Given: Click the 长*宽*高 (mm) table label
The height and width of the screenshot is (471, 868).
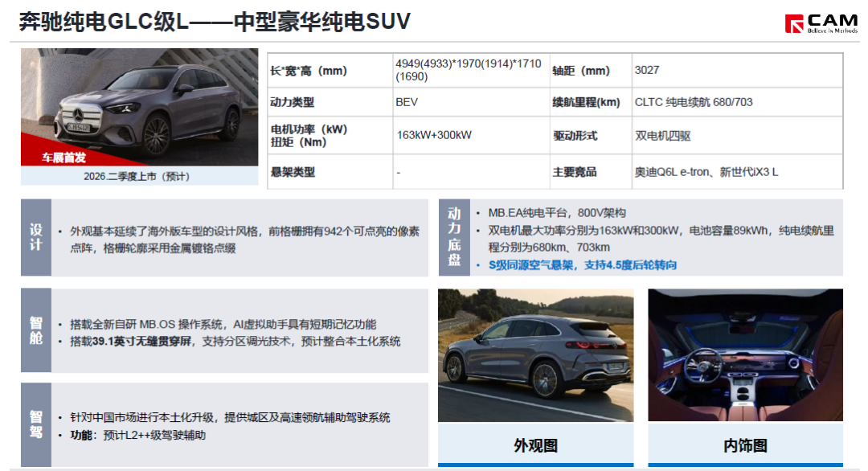Looking at the screenshot, I should pyautogui.click(x=309, y=71).
